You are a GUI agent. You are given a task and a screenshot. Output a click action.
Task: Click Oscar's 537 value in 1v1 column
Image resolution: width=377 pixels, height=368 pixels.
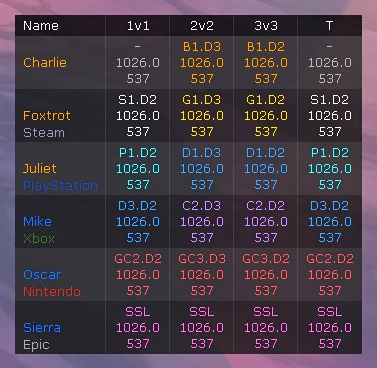tap(138, 290)
